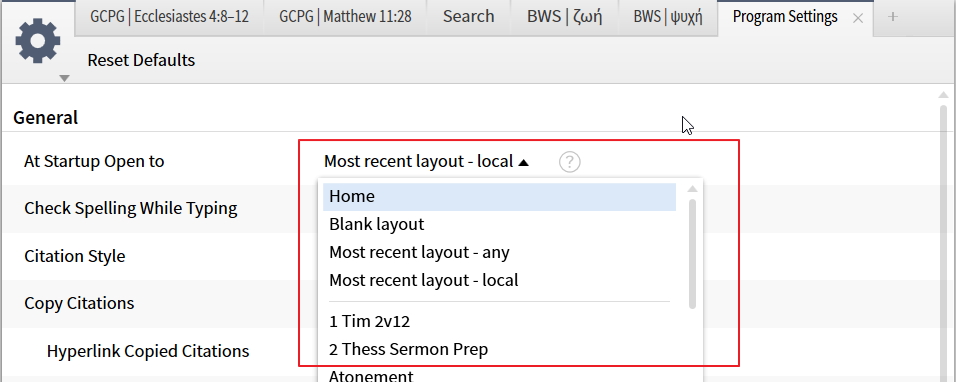Select Home from startup dropdown list
Screen dimensions: 956x382
coord(499,197)
